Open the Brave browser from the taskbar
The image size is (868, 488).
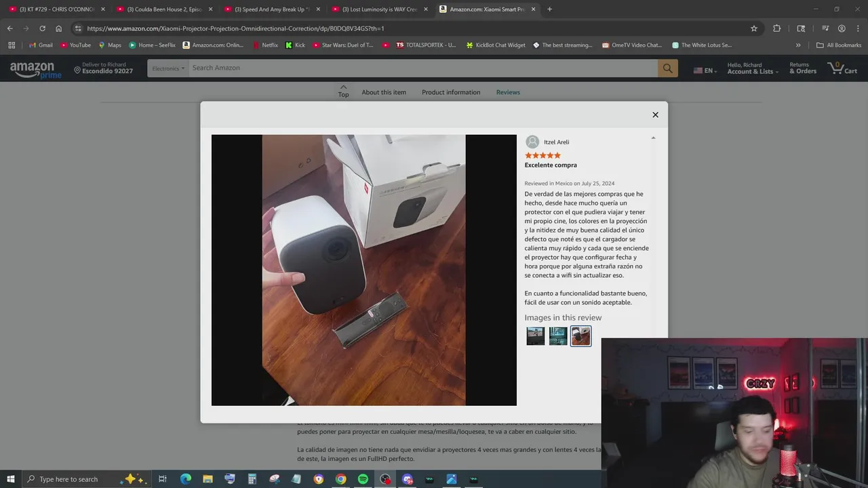(318, 479)
